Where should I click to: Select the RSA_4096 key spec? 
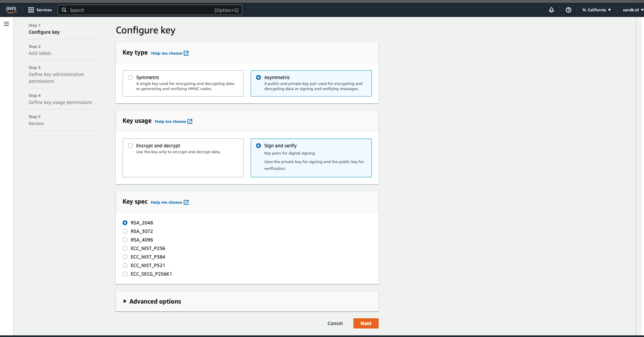point(125,240)
